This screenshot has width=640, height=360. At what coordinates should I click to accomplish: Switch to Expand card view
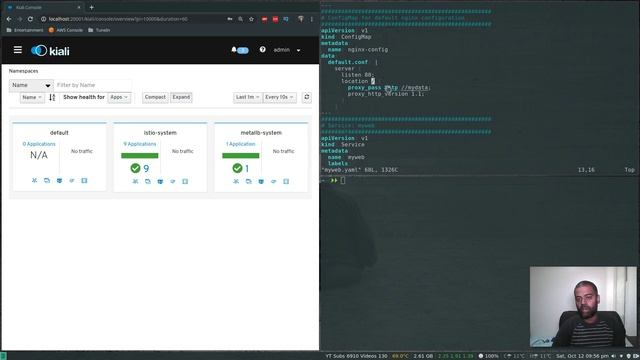[x=181, y=97]
